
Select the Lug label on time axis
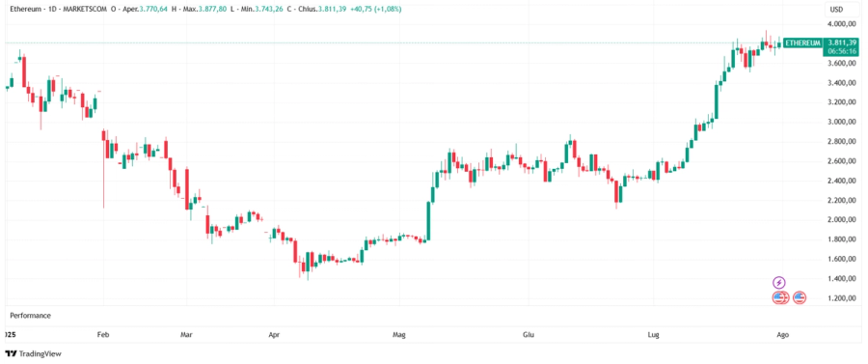[653, 335]
